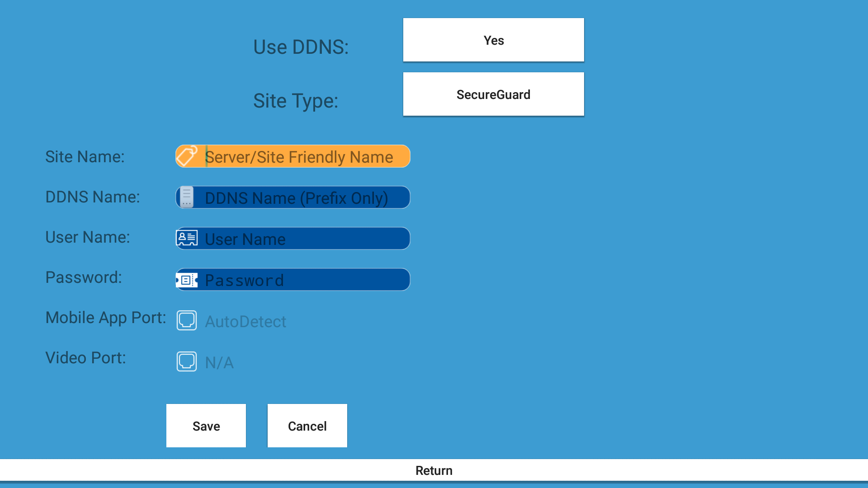Image resolution: width=868 pixels, height=488 pixels.
Task: Click the Return bar at bottom
Action: click(434, 470)
